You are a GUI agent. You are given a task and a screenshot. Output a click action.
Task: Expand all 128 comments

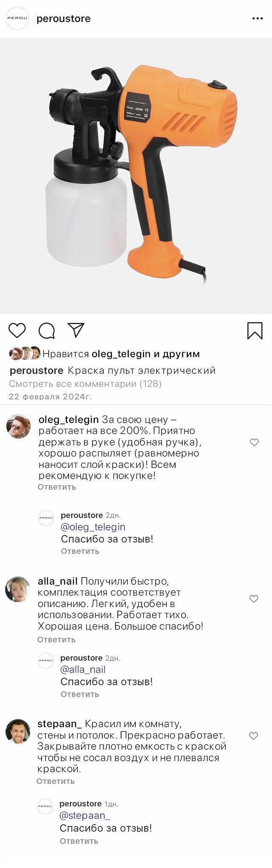click(x=85, y=384)
